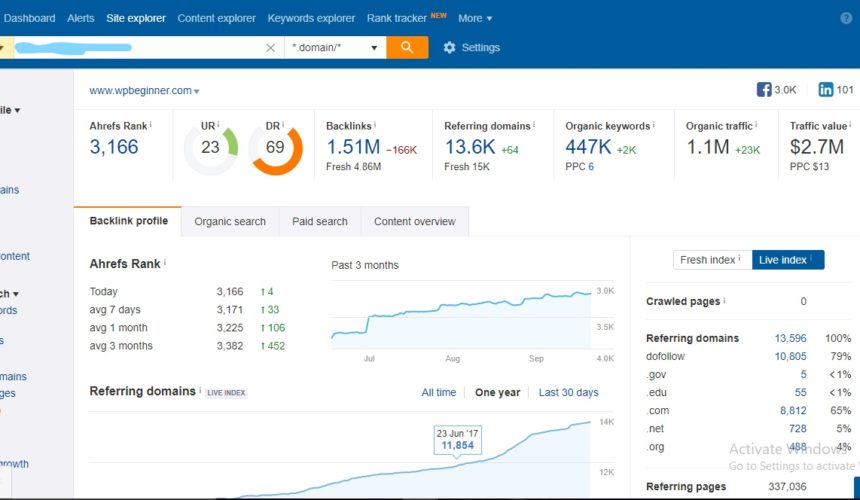Click the UR 23 circular gauge
The height and width of the screenshot is (500, 860).
coord(211,147)
